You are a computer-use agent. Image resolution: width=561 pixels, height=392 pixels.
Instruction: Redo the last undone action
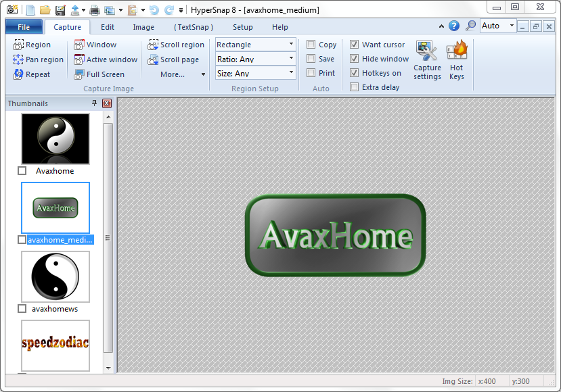(x=169, y=10)
